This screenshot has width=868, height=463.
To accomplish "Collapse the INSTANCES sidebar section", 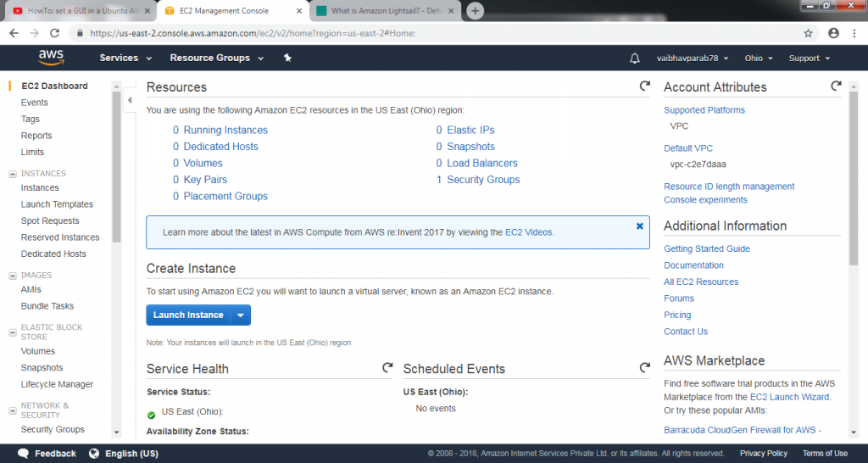I will pos(13,174).
